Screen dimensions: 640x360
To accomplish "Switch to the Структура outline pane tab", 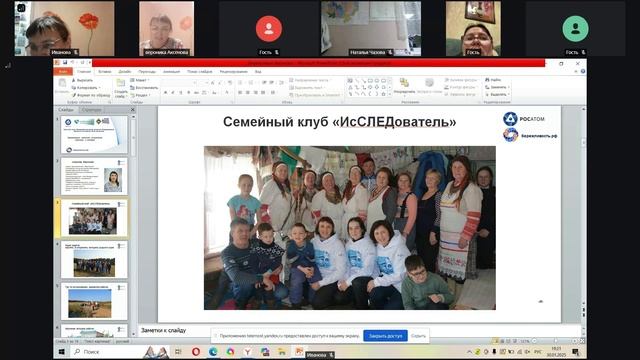I will click(91, 110).
